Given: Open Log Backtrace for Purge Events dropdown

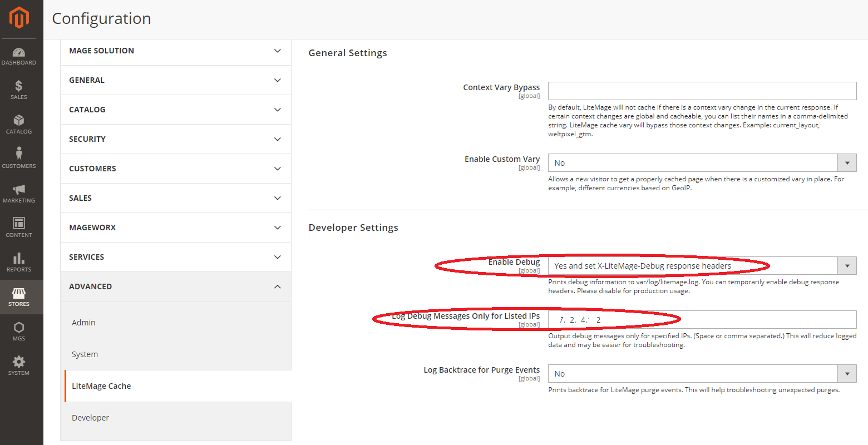Looking at the screenshot, I should click(702, 374).
